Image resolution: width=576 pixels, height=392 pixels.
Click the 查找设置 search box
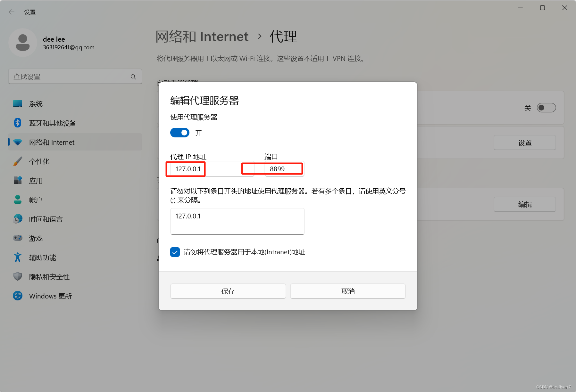[75, 77]
